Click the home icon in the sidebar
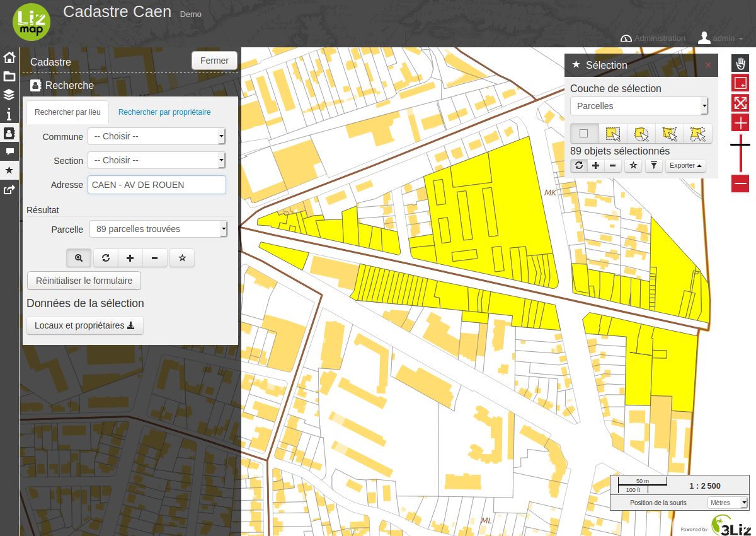The width and height of the screenshot is (756, 536). point(9,58)
